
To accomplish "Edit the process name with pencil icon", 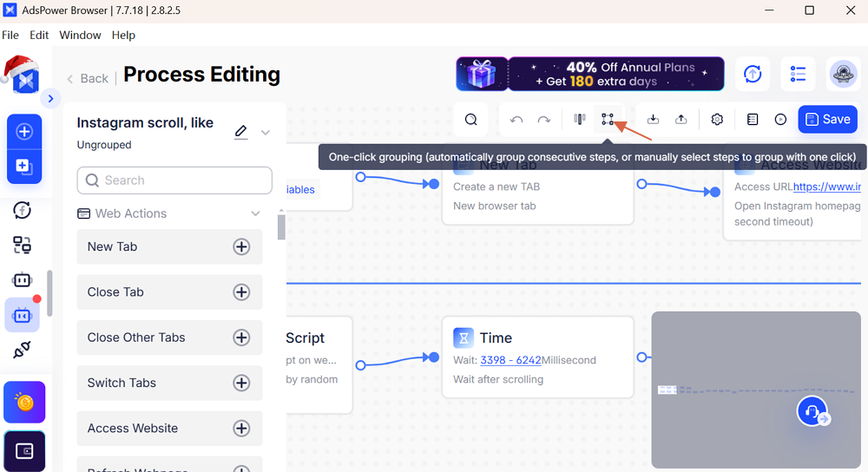I will coord(240,132).
